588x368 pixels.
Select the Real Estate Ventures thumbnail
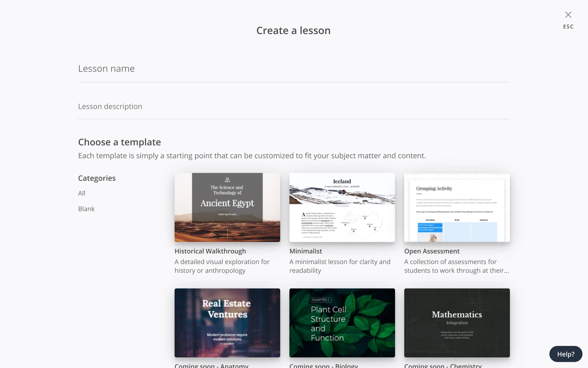pos(227,323)
